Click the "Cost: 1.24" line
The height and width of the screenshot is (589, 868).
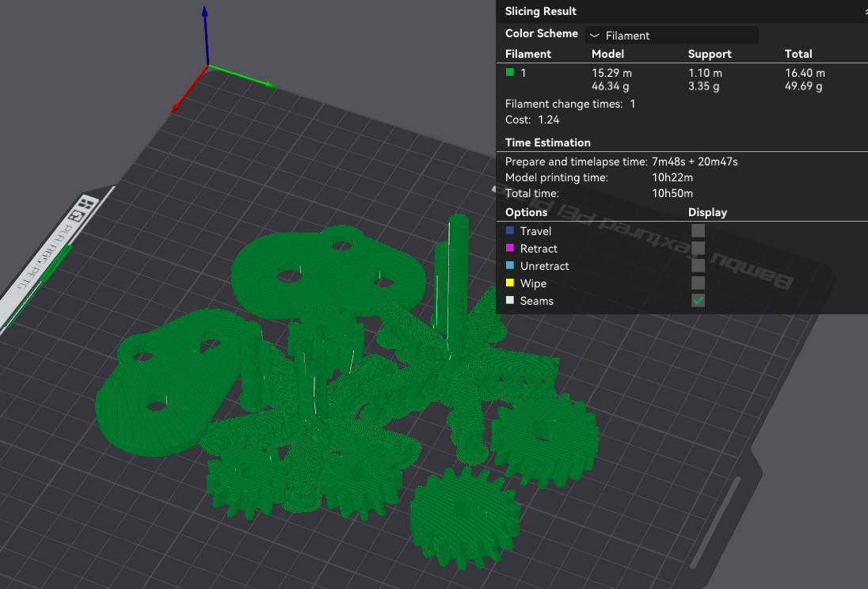pyautogui.click(x=532, y=120)
